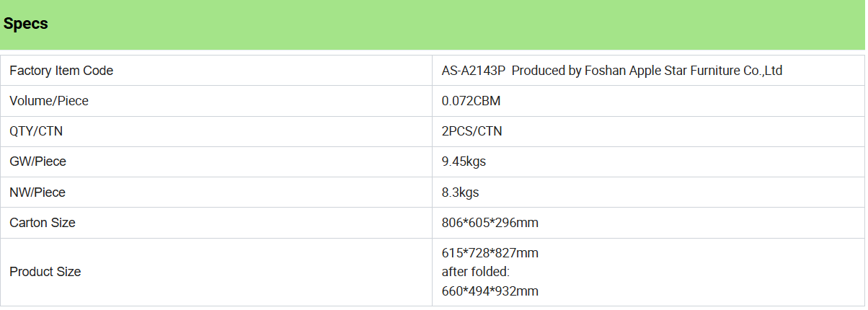Click the 8.3kgs net weight value

[x=461, y=192]
